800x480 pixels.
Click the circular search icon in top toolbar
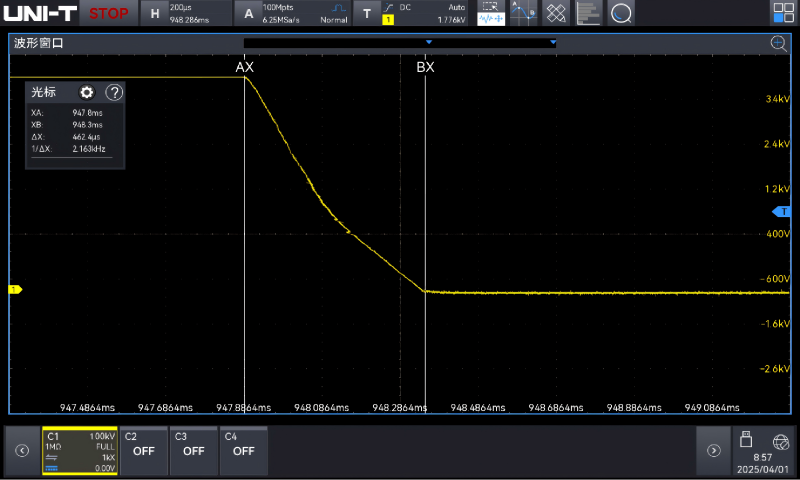click(621, 13)
